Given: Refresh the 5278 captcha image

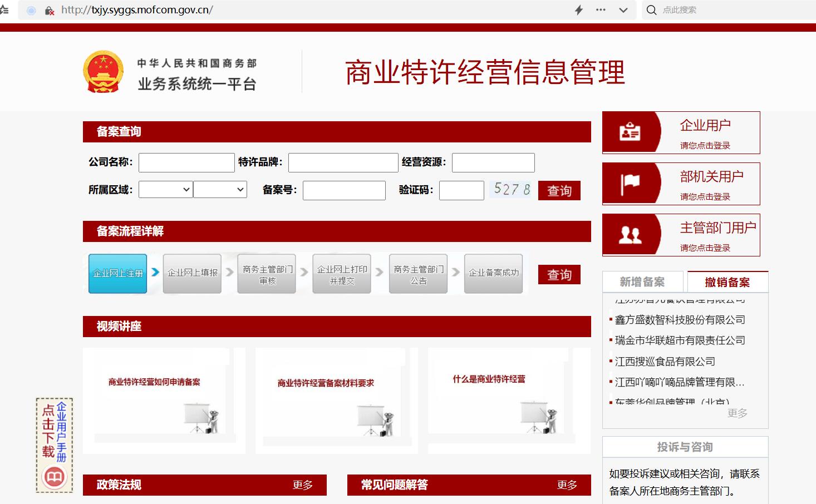Looking at the screenshot, I should (x=512, y=190).
